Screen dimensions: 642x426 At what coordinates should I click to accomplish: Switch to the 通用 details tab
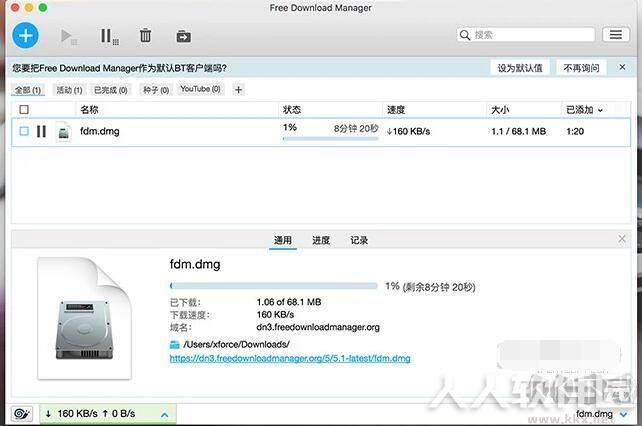click(283, 240)
